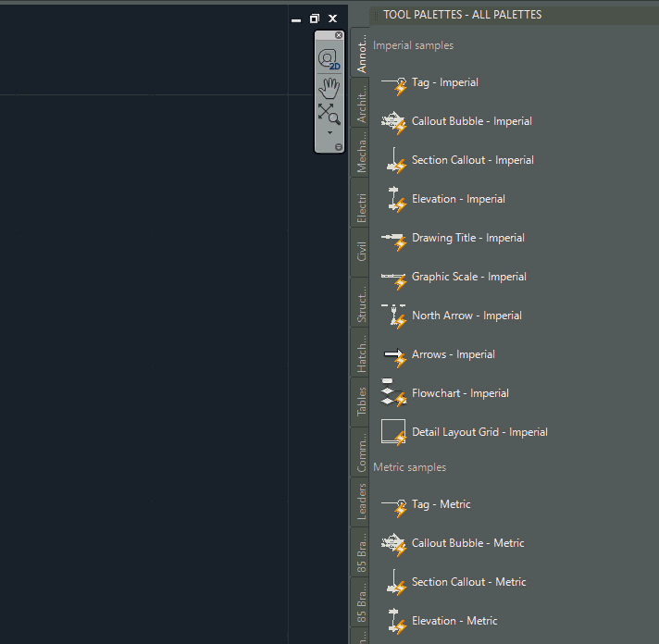The width and height of the screenshot is (659, 644).
Task: Expand the zoom options dropdown arrow
Action: pyautogui.click(x=329, y=132)
